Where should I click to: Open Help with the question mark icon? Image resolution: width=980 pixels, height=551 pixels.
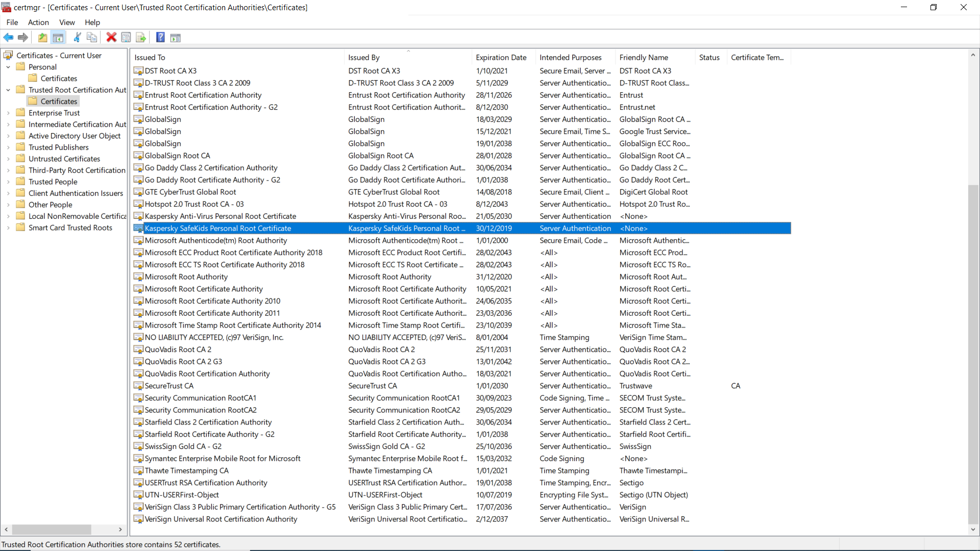click(160, 37)
